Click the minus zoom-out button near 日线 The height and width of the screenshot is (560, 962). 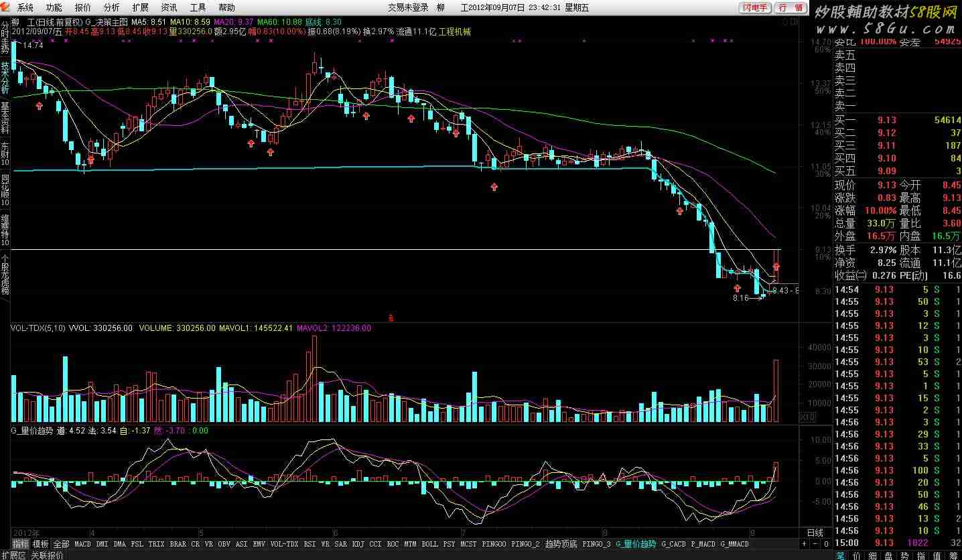click(815, 544)
